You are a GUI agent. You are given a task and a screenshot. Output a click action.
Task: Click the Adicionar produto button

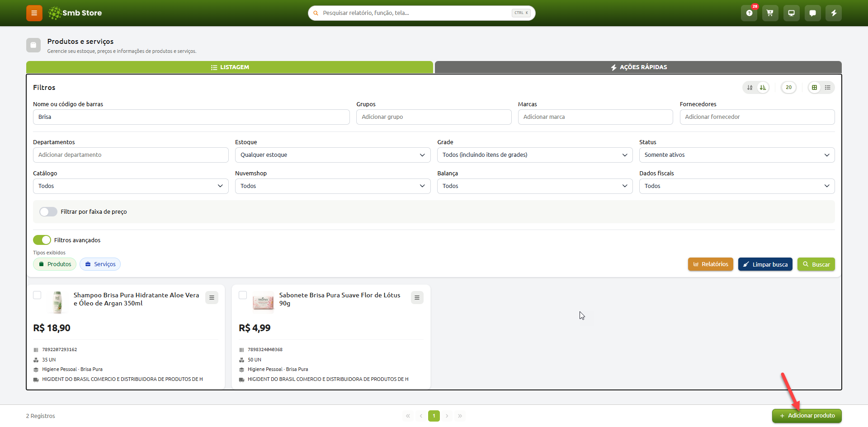coord(807,416)
